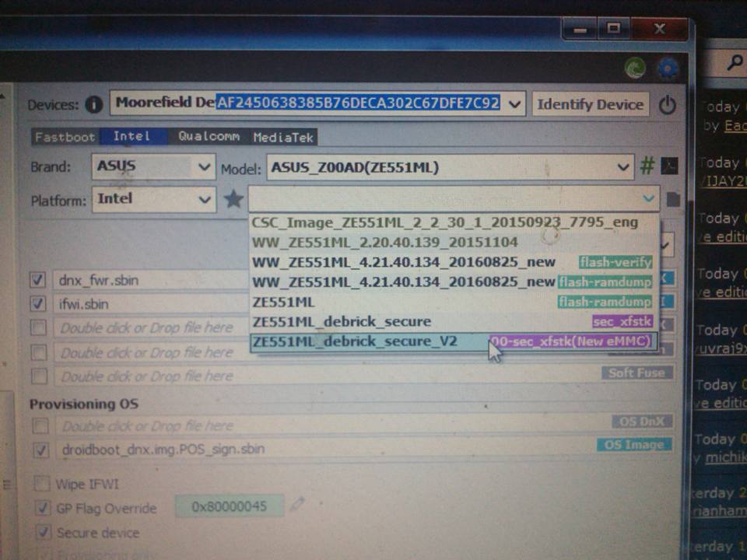Click the dnx_fwr.sbin file field
747x560 pixels.
151,280
